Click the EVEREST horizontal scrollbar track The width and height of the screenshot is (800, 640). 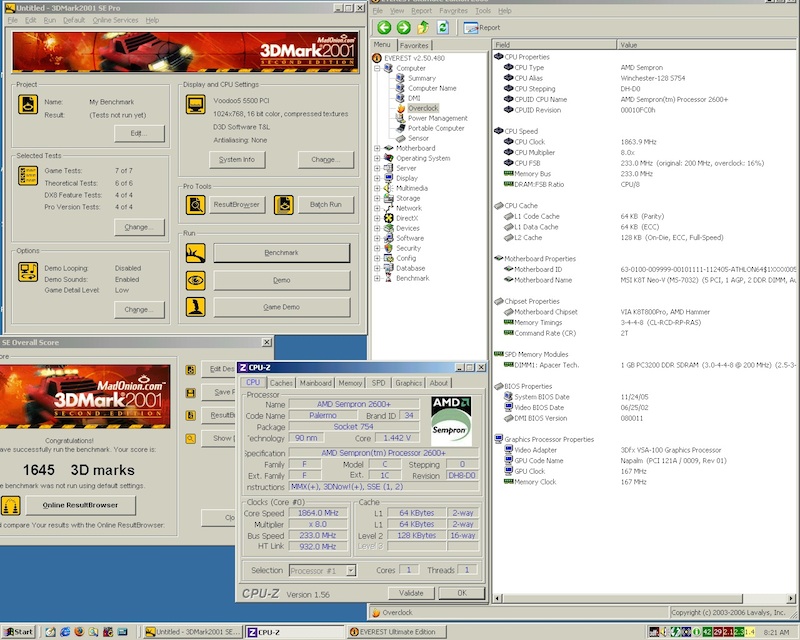(x=764, y=599)
